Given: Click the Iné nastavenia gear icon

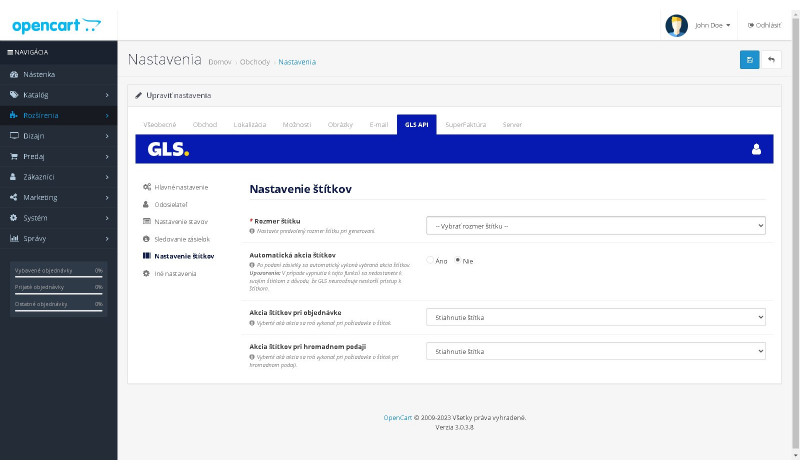Looking at the screenshot, I should pos(146,274).
